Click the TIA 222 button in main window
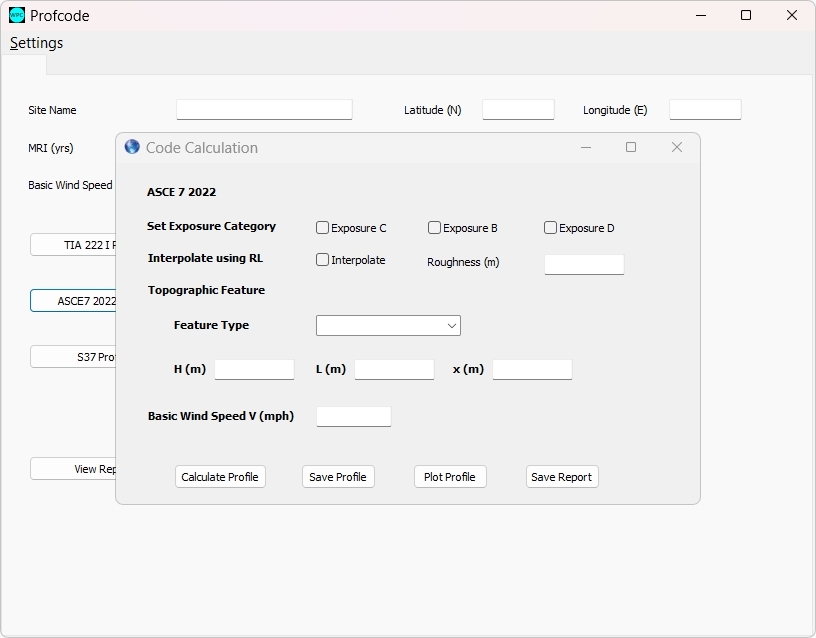The width and height of the screenshot is (816, 638). [75, 245]
